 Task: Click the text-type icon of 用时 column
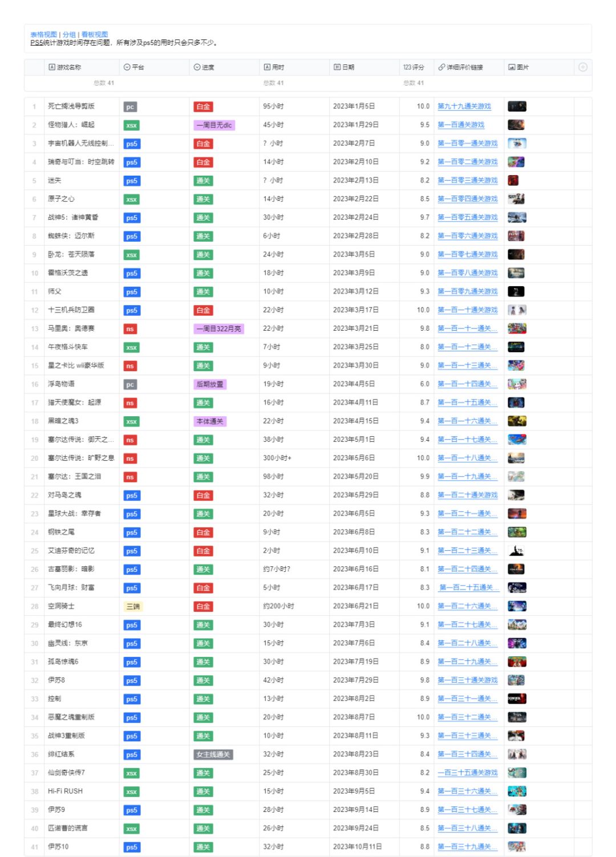267,67
